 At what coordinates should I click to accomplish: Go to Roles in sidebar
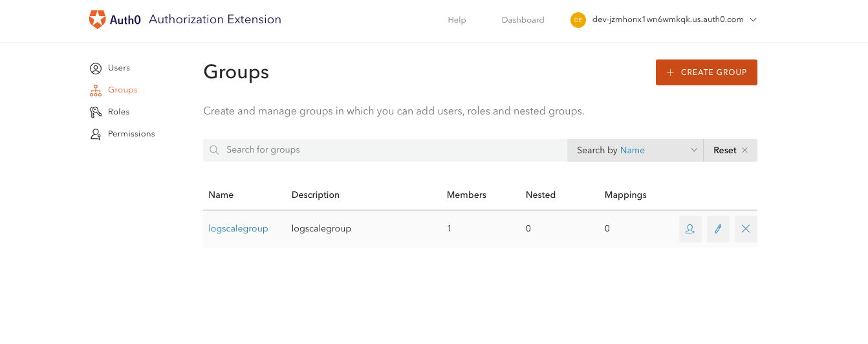click(119, 112)
